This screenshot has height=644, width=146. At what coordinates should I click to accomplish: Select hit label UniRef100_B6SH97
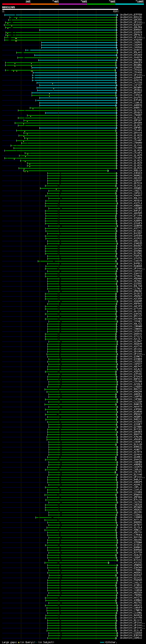pyautogui.click(x=131, y=93)
